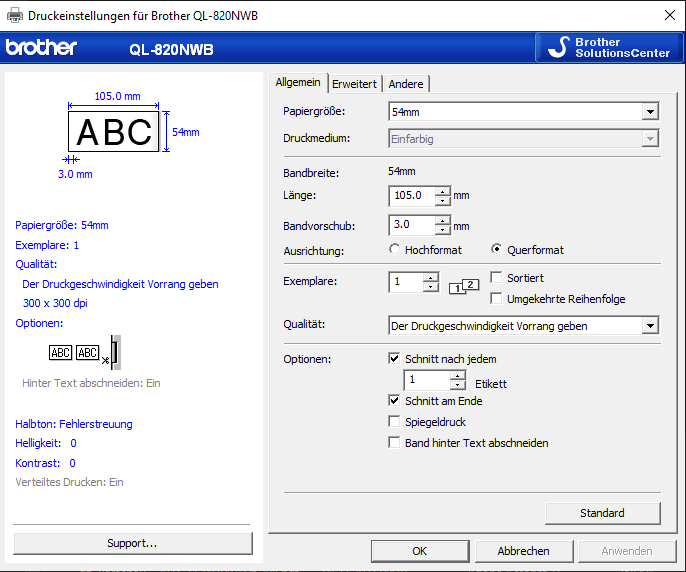Click the Standard button
The height and width of the screenshot is (572, 686).
pos(602,513)
